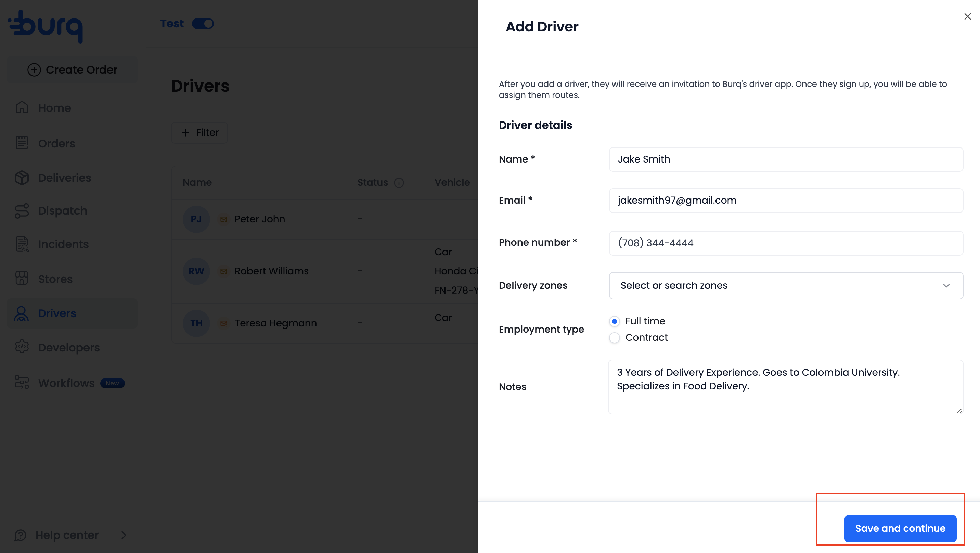Click the Burq logo

[45, 26]
